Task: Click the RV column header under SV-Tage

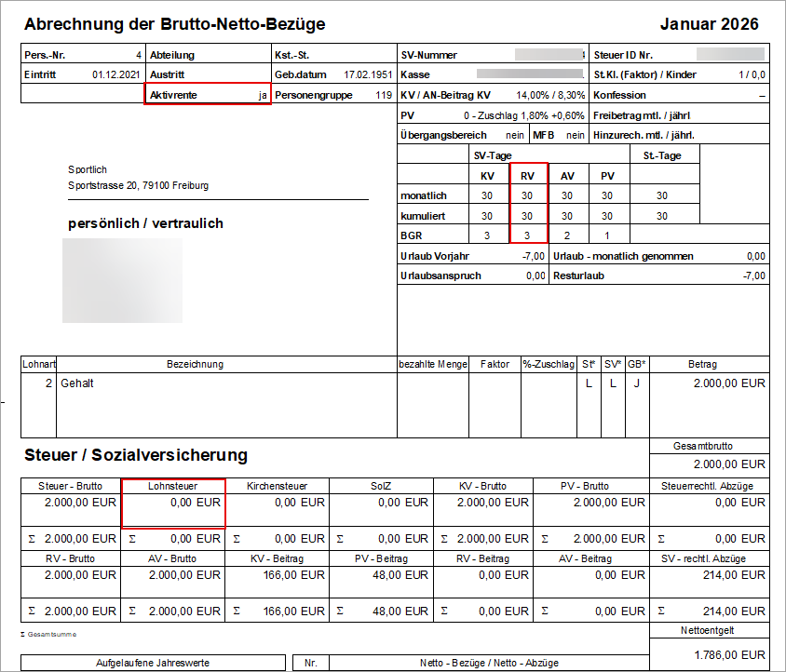Action: point(527,175)
